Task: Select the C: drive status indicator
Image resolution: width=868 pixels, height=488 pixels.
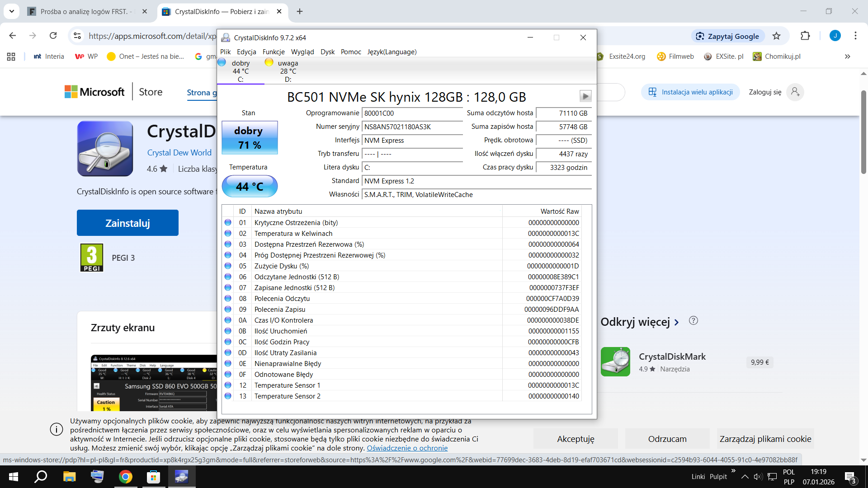Action: tap(240, 71)
